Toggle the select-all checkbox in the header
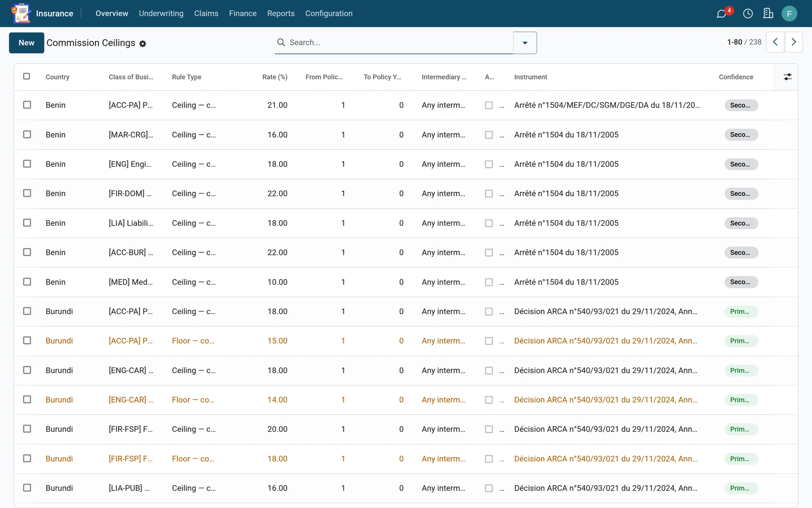The width and height of the screenshot is (812, 508). [x=27, y=76]
